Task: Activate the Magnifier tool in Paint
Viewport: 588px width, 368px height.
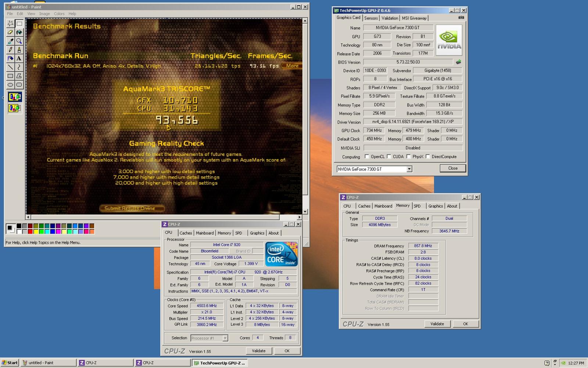Action: click(19, 41)
